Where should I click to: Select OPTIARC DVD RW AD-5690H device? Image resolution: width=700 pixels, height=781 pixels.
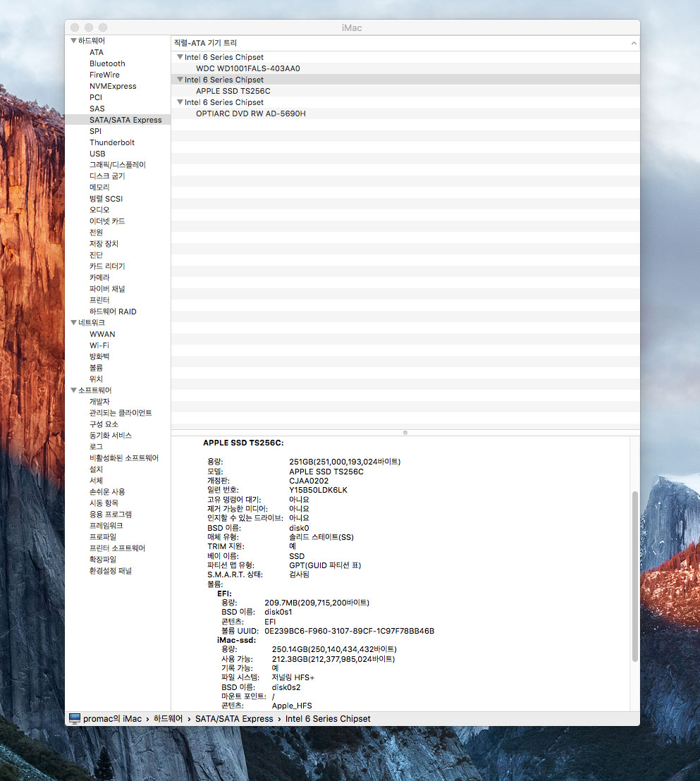250,113
